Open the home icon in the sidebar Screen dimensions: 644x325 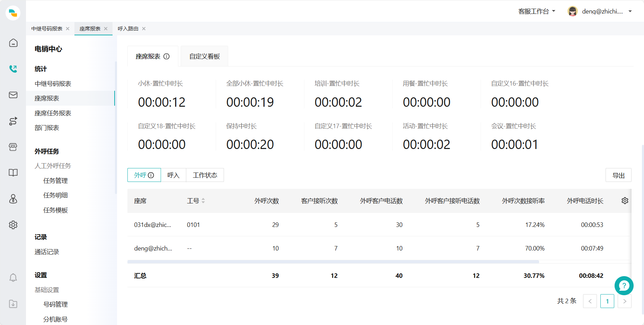tap(13, 43)
